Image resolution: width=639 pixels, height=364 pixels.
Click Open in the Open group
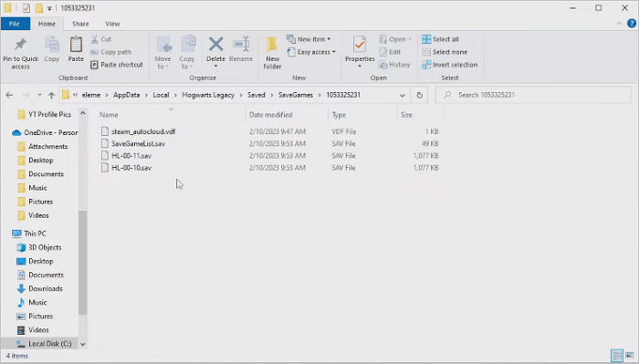coord(395,39)
